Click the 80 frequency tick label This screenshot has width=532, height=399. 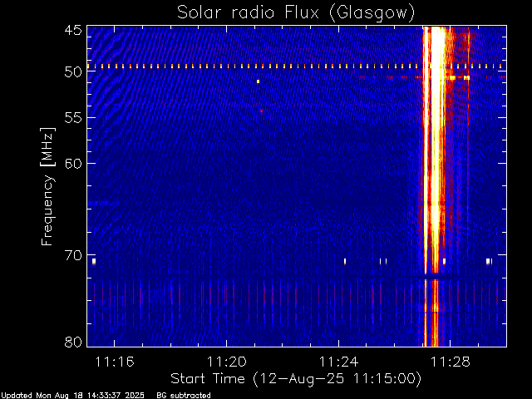coord(73,342)
